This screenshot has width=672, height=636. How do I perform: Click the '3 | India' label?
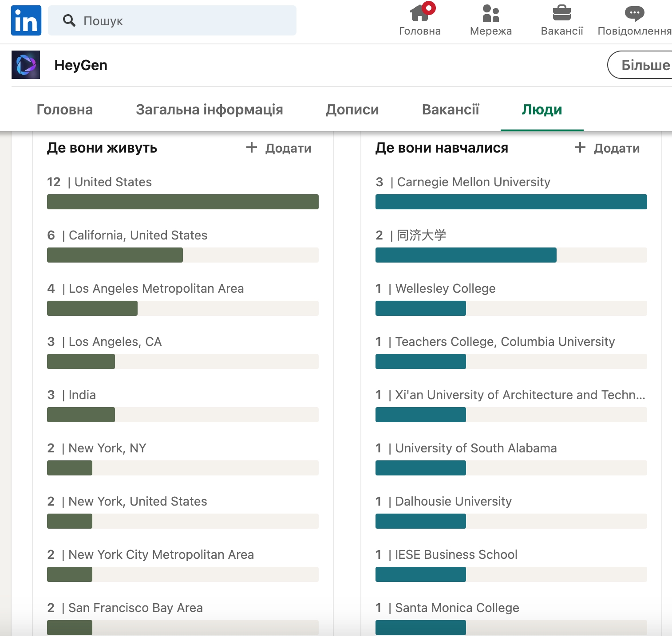click(71, 395)
